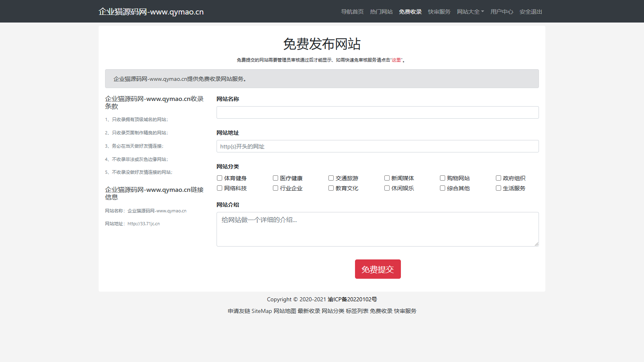The image size is (644, 362).
Task: Check the 教育文化 category box
Action: coord(331,188)
